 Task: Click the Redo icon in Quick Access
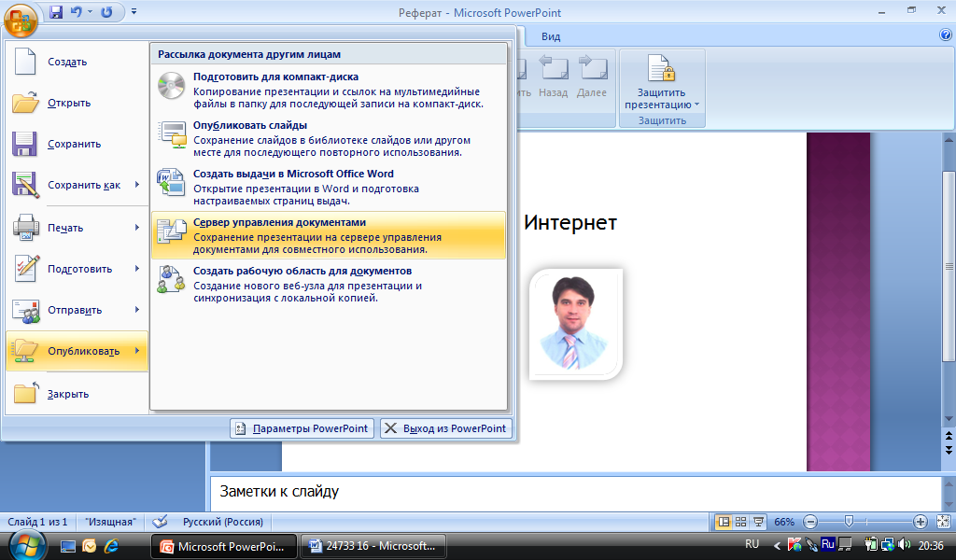click(106, 12)
